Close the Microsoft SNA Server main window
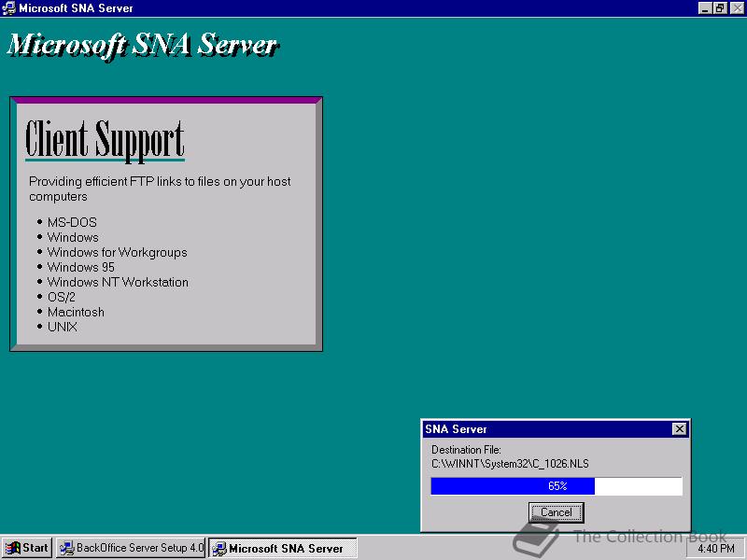The image size is (747, 560). 737,8
